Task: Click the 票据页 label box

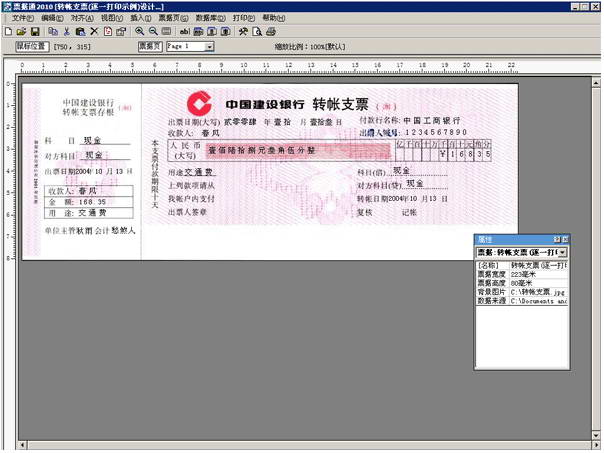Action: pos(150,47)
